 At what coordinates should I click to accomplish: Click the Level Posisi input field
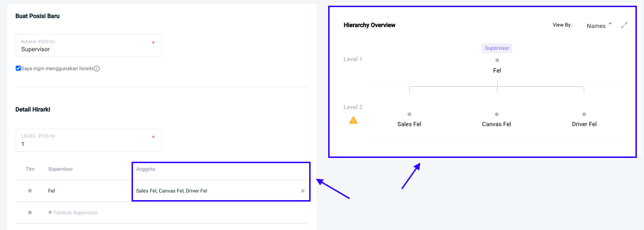click(85, 144)
